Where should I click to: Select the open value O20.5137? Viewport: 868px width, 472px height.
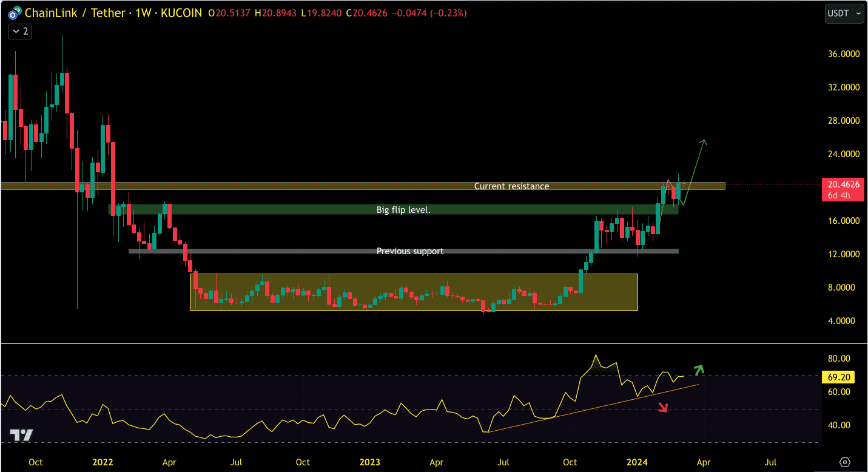[x=230, y=13]
